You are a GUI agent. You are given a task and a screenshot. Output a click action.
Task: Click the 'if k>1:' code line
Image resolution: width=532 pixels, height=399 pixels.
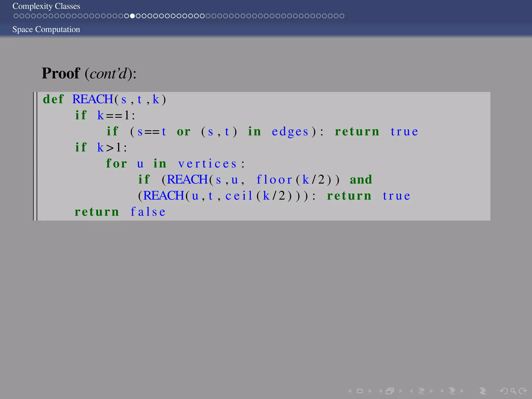pyautogui.click(x=101, y=148)
